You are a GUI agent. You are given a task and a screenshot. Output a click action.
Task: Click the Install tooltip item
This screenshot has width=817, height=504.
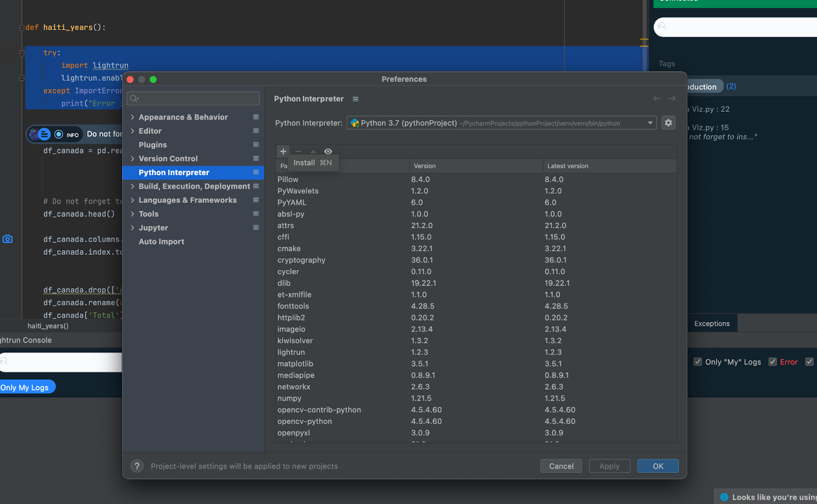(313, 162)
